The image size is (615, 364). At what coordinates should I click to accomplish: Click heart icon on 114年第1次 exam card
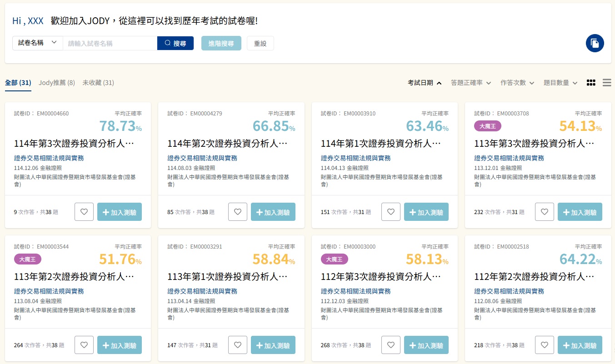pyautogui.click(x=391, y=212)
